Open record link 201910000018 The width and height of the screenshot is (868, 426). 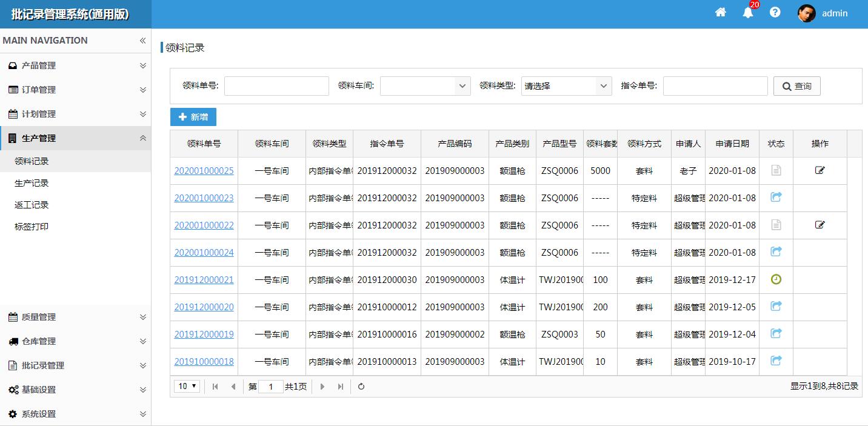204,362
